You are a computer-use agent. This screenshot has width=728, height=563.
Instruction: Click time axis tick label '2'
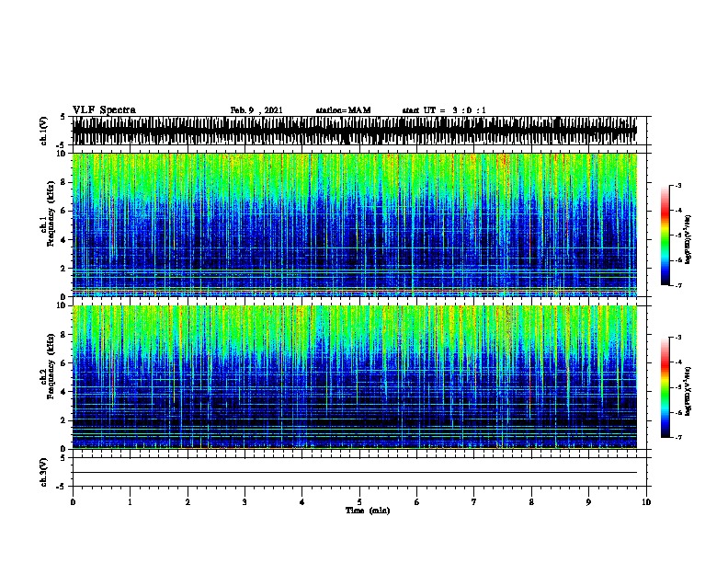tap(188, 502)
